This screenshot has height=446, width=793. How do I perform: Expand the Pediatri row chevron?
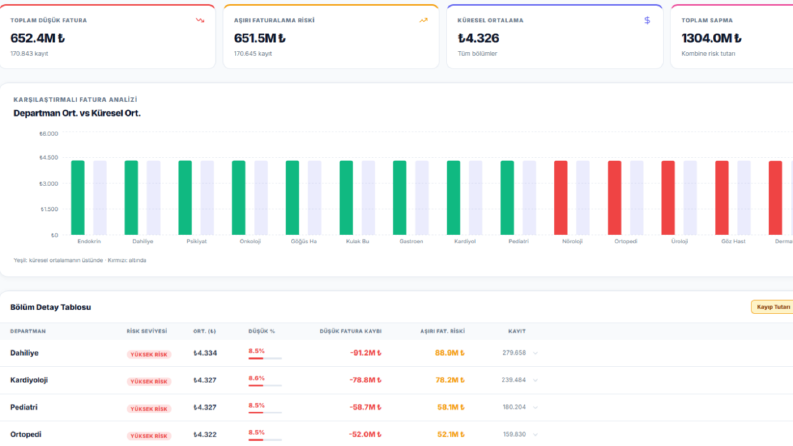point(535,408)
